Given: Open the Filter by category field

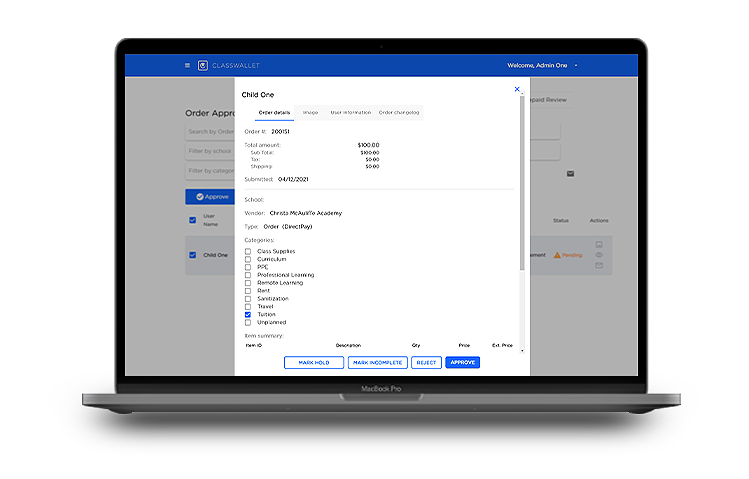Looking at the screenshot, I should pyautogui.click(x=210, y=171).
